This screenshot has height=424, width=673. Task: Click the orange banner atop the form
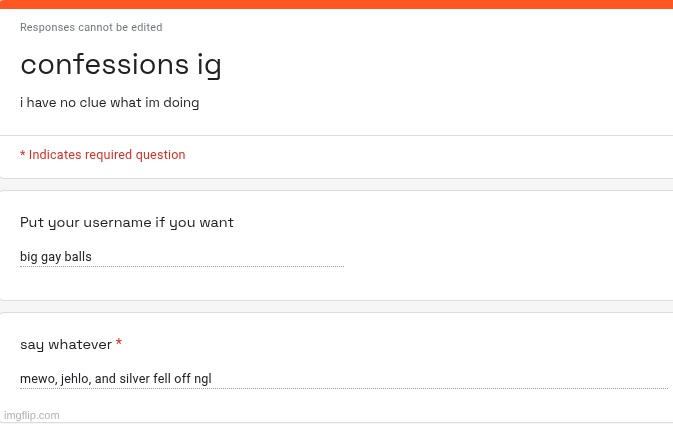coord(336,4)
